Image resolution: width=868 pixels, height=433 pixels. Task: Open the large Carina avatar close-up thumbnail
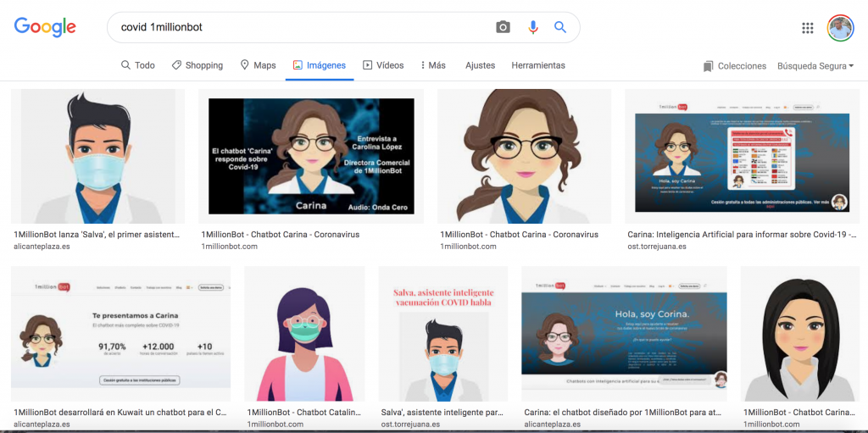[524, 156]
